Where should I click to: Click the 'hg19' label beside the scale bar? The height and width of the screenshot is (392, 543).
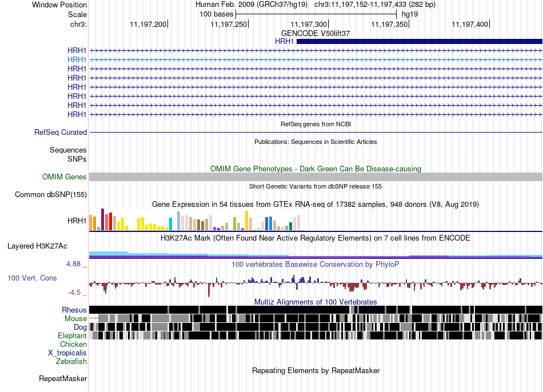410,14
